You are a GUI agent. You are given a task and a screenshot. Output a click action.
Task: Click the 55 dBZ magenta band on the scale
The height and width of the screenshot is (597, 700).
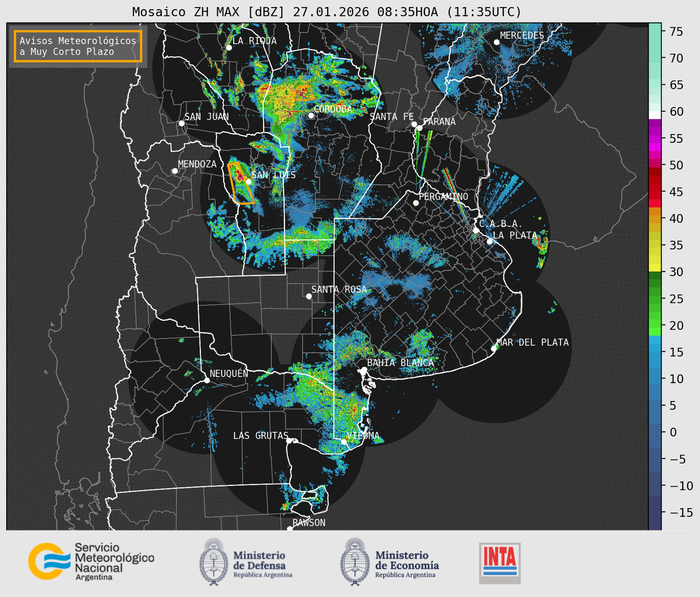(655, 138)
